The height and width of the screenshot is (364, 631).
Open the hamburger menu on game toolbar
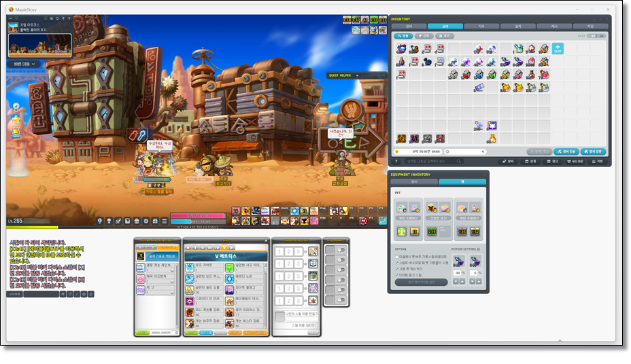[x=164, y=221]
